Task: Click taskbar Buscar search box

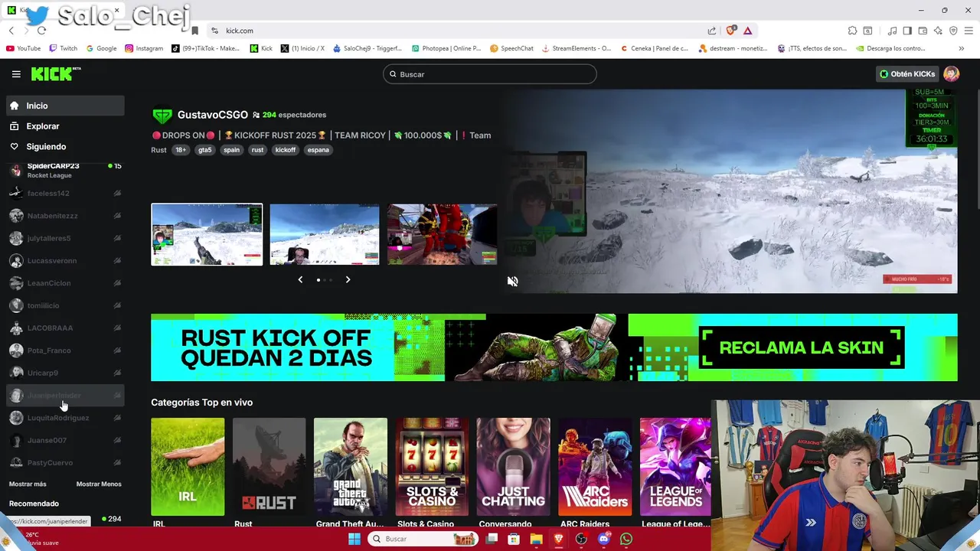Action: point(422,539)
